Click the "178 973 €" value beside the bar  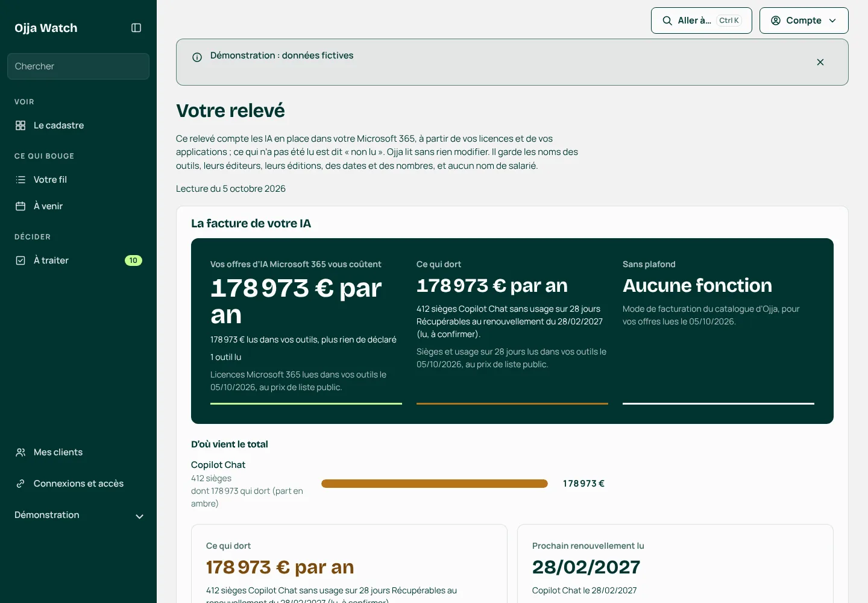tap(583, 484)
